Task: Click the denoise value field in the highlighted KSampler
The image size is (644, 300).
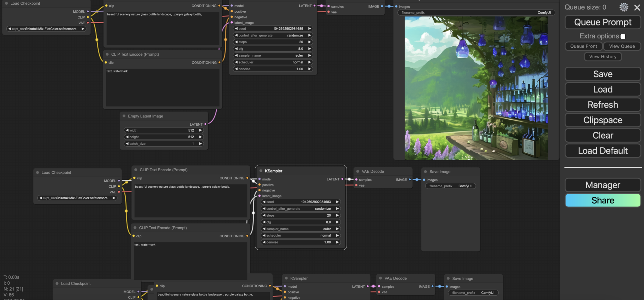Action: (x=301, y=242)
